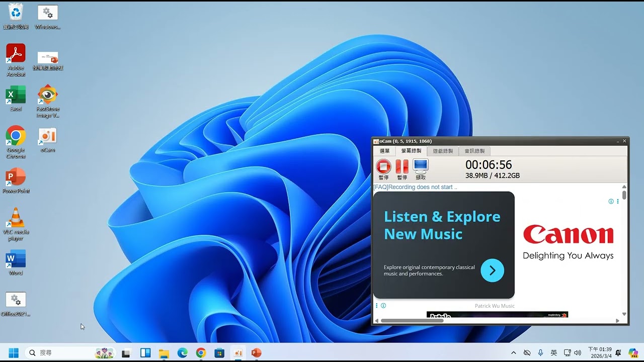Click the microphone icon in the system tray
644x362 pixels.
[x=540, y=353]
